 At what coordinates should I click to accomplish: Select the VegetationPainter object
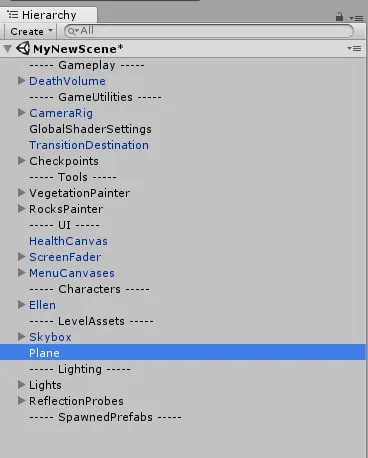(x=80, y=193)
